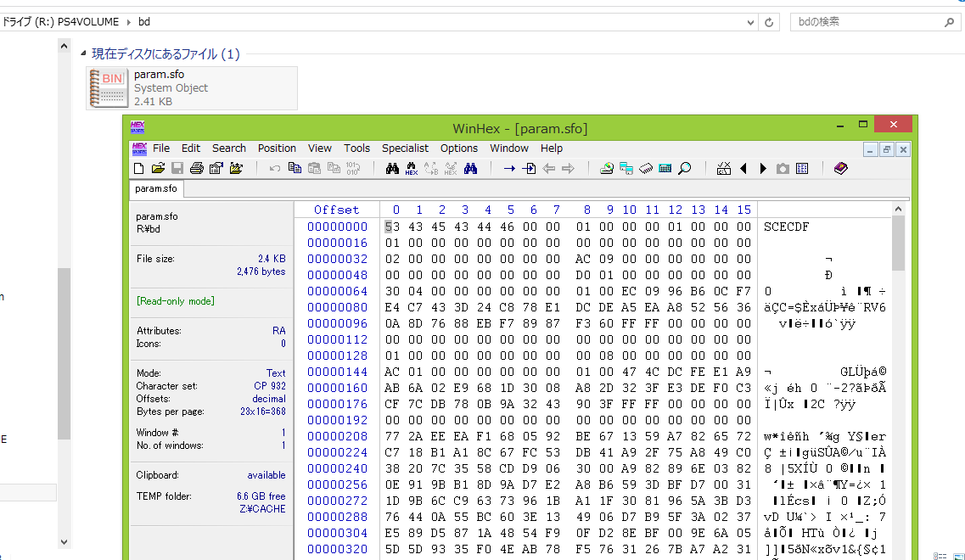Click the blue Continue Search binoculars icon

coord(471,169)
